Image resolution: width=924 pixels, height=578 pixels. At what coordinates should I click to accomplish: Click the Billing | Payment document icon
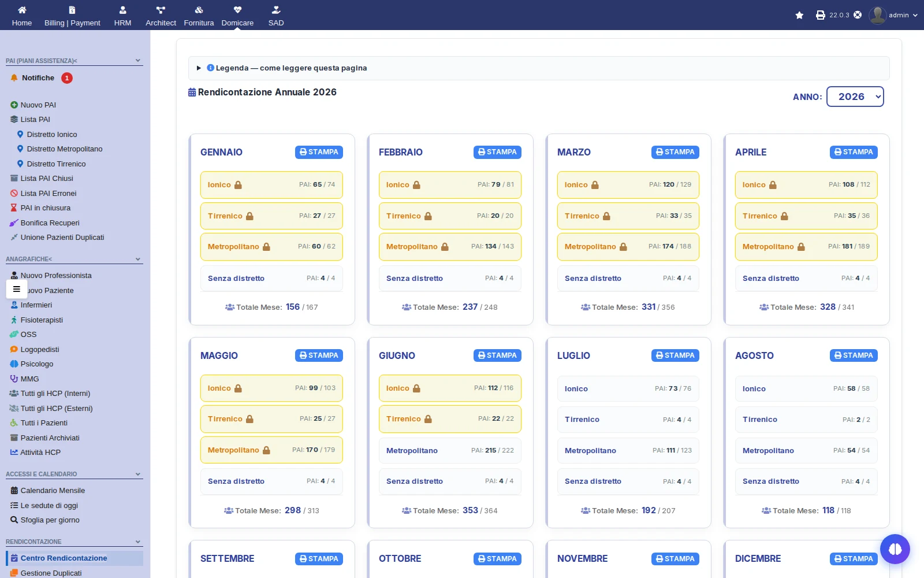[72, 10]
